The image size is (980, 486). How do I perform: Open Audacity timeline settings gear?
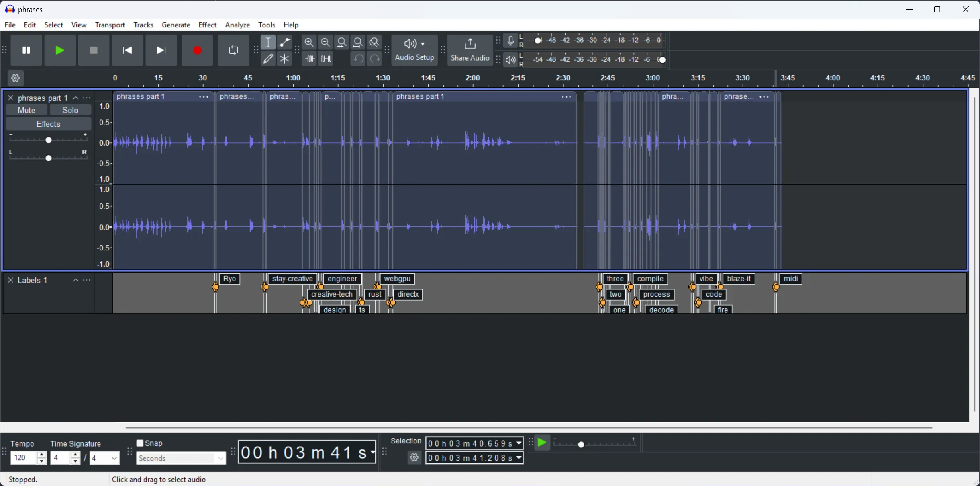coord(15,78)
